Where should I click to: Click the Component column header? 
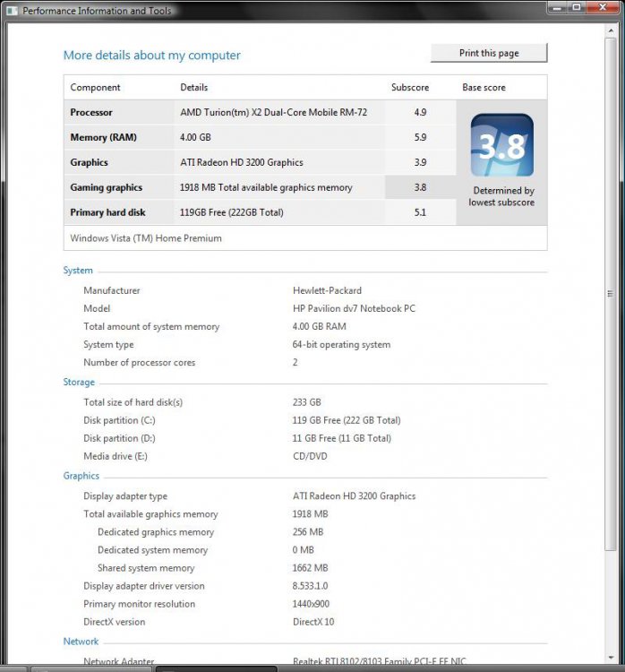[95, 88]
